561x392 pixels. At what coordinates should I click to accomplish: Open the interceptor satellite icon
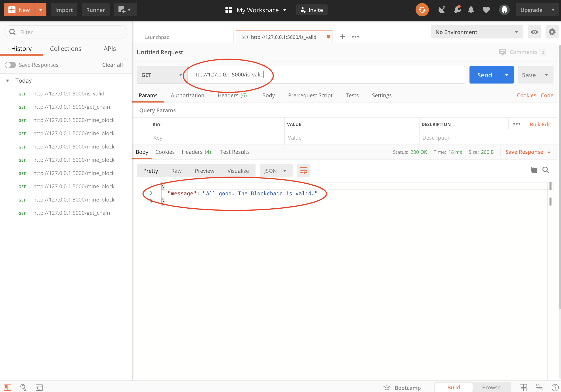pyautogui.click(x=442, y=10)
